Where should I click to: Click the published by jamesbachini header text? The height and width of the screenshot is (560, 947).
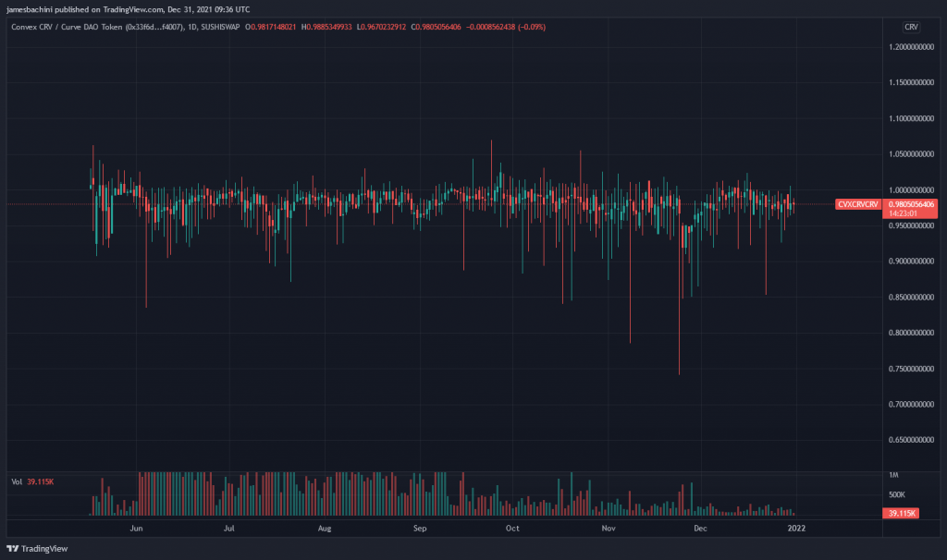[128, 9]
